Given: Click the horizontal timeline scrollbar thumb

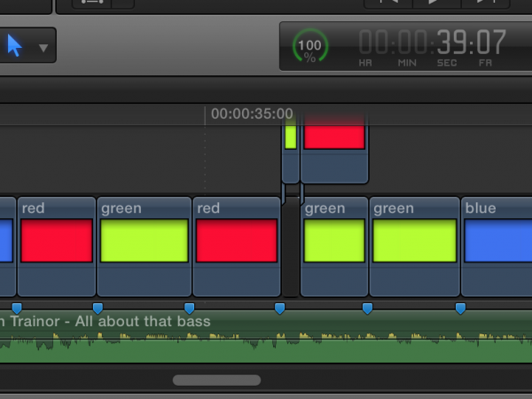Looking at the screenshot, I should [x=217, y=380].
